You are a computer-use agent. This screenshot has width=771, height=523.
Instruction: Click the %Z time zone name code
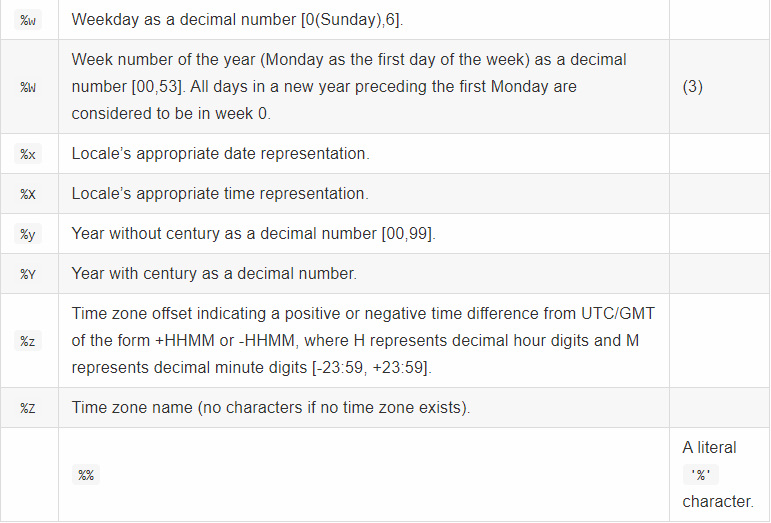(28, 408)
